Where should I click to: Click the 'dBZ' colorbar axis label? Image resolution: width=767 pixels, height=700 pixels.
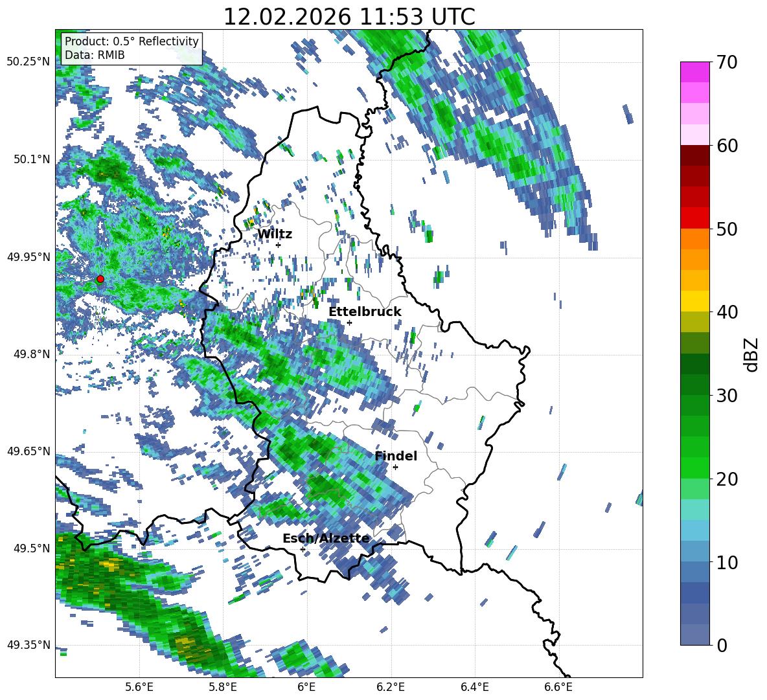point(752,354)
